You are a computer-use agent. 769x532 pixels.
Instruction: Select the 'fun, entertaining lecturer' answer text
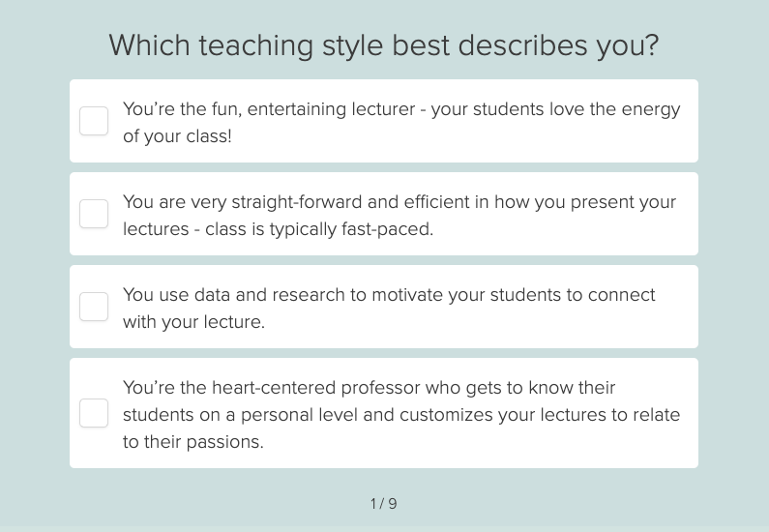point(401,122)
